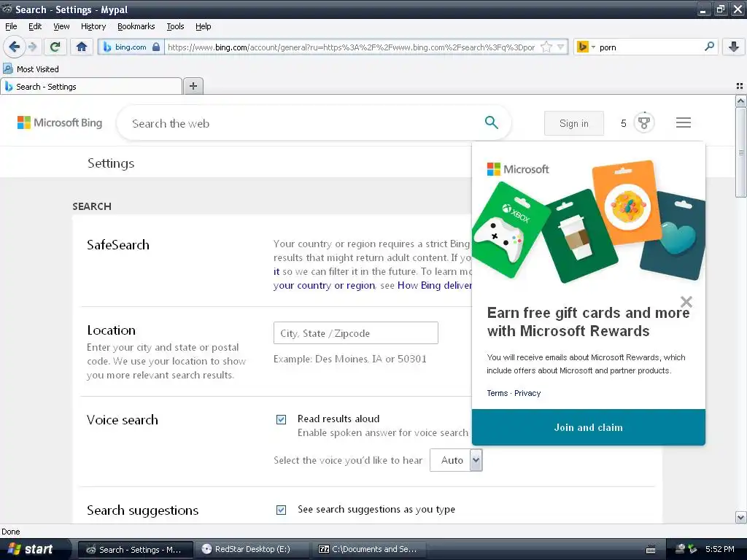The width and height of the screenshot is (747, 560).
Task: Close the Microsoft Rewards popup
Action: point(686,302)
